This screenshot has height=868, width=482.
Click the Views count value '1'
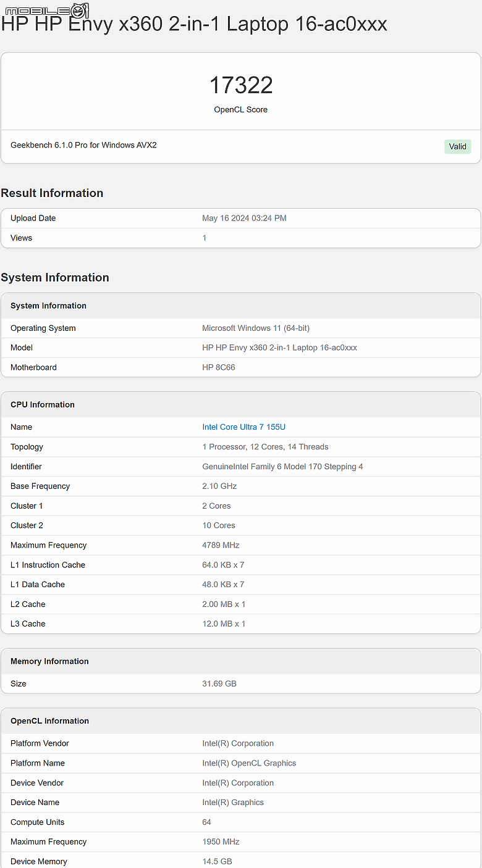tap(205, 238)
